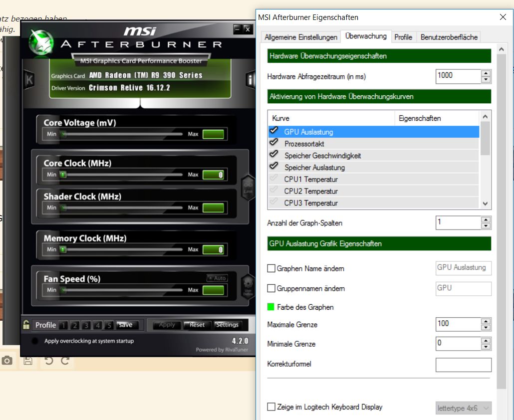Decrease Maximale Grenze using the down arrow

pos(486,328)
